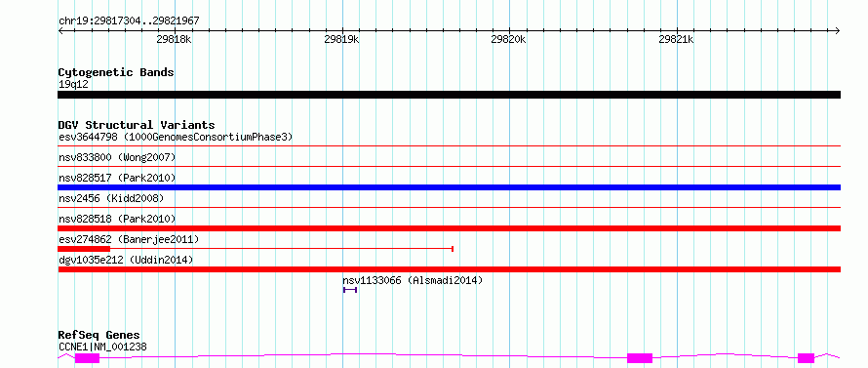Click the DGV Structural Variants track title
868x368 pixels.
[x=137, y=125]
